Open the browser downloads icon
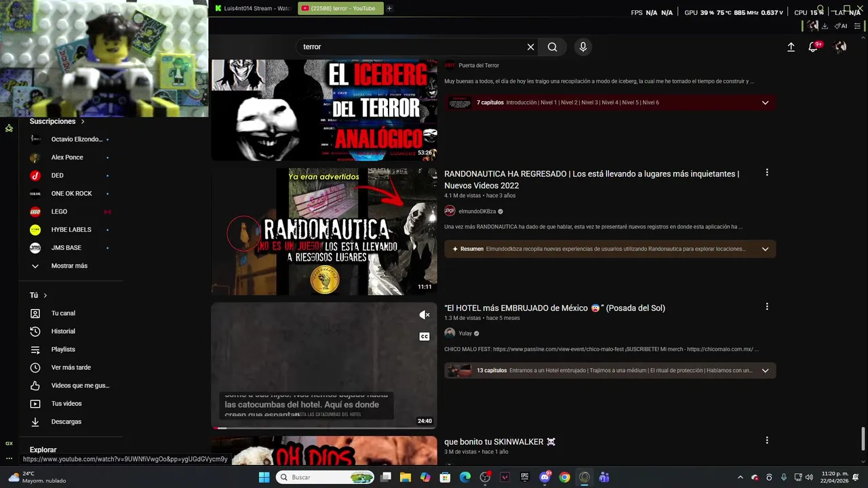Screen dimensions: 868x488 pyautogui.click(x=825, y=26)
